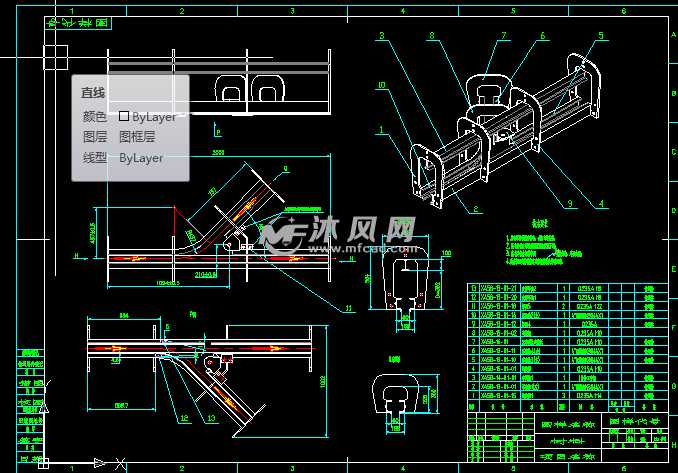
Task: Click zone number 3 on the top border
Action: tap(292, 11)
